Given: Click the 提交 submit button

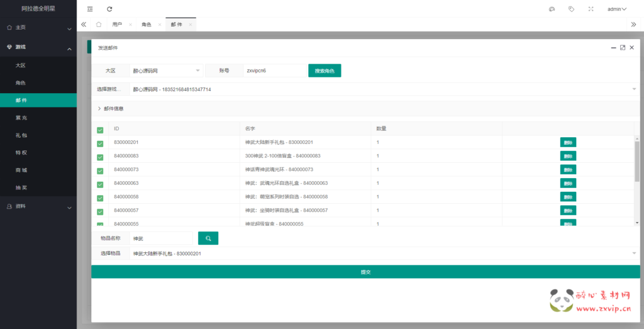Looking at the screenshot, I should (x=365, y=272).
